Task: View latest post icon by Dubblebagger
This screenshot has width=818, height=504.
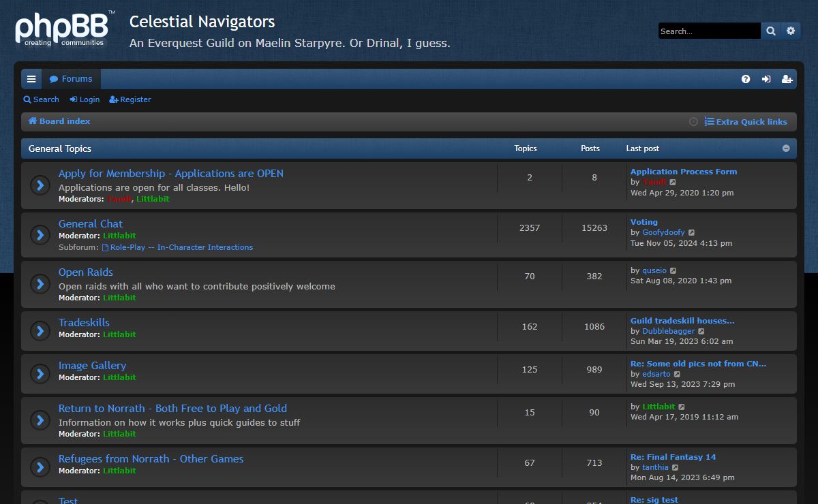Action: [701, 332]
